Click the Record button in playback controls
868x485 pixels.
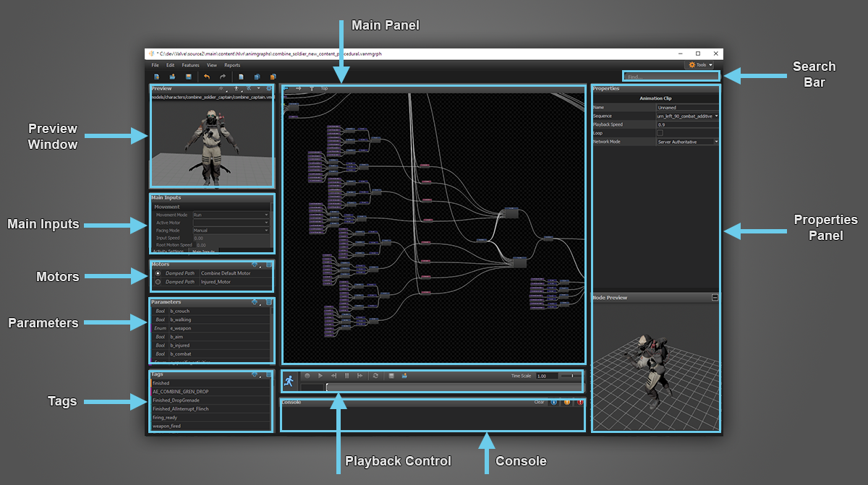click(307, 376)
